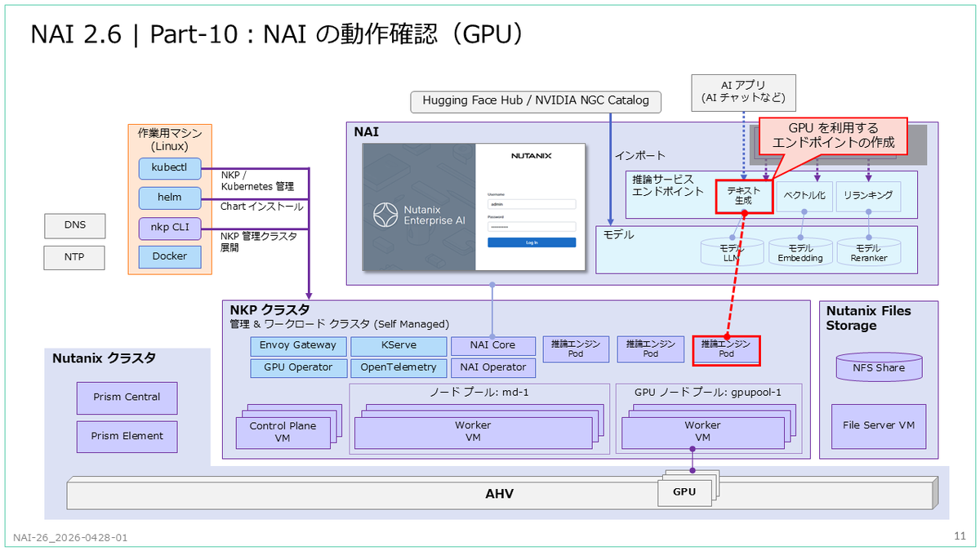Viewport: 980px width, 551px height.
Task: Select the DNS box
Action: [74, 224]
